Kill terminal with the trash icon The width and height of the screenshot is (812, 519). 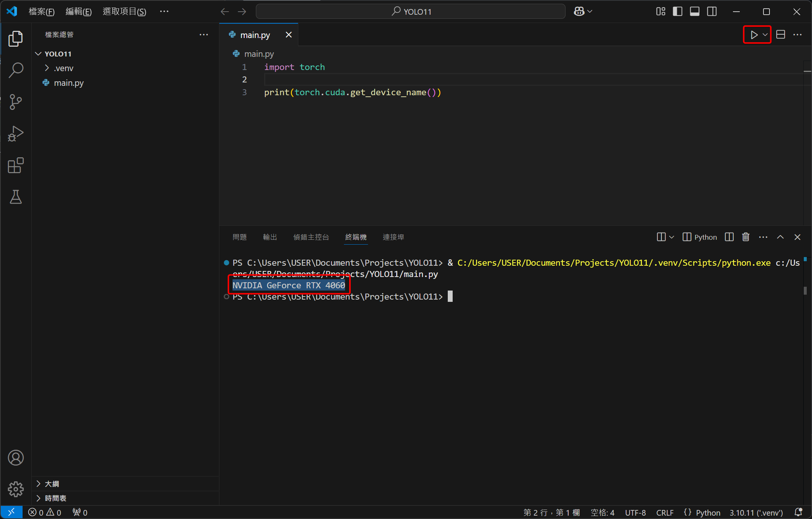745,237
